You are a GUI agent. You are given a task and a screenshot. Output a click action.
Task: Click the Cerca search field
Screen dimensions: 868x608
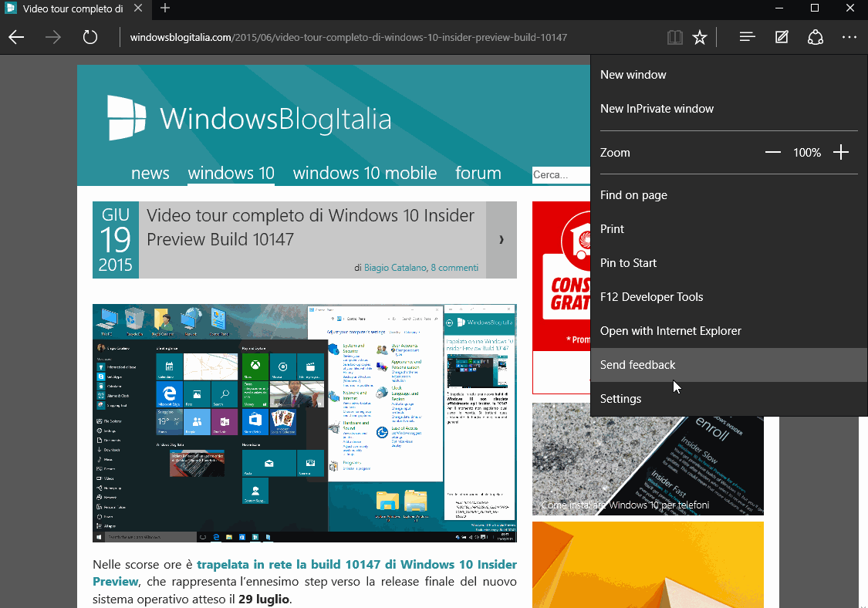561,174
